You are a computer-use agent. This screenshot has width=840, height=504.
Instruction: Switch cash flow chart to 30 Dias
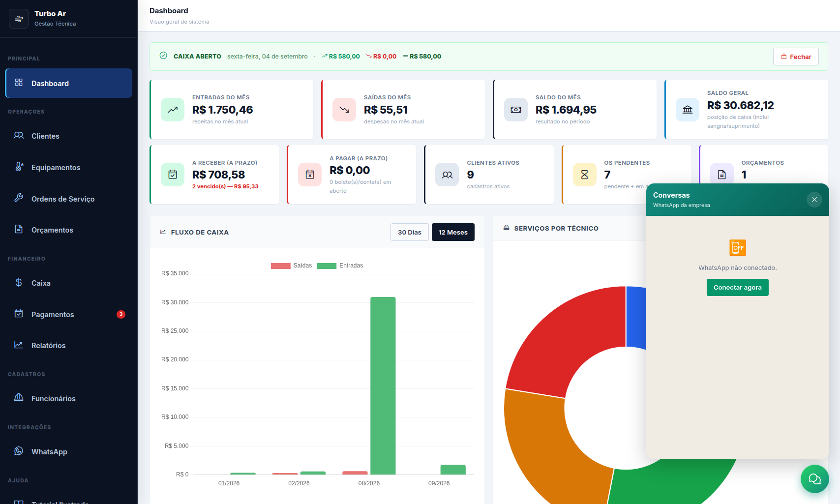(x=410, y=232)
